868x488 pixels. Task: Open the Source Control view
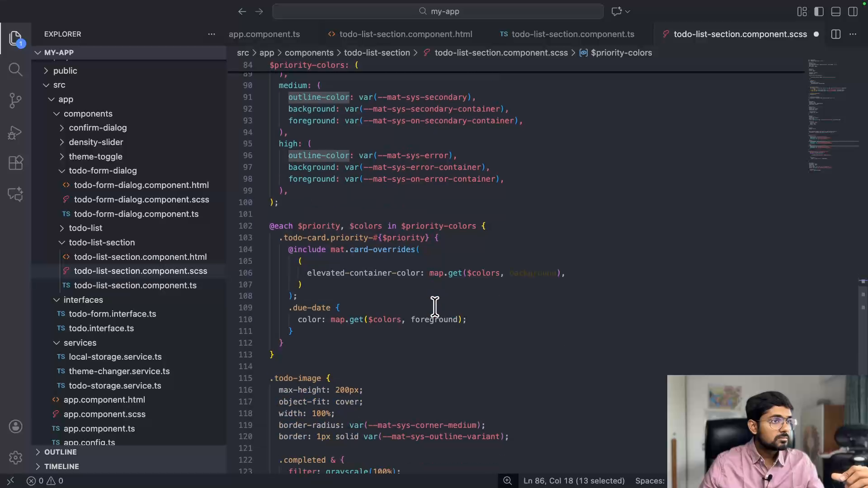(15, 100)
